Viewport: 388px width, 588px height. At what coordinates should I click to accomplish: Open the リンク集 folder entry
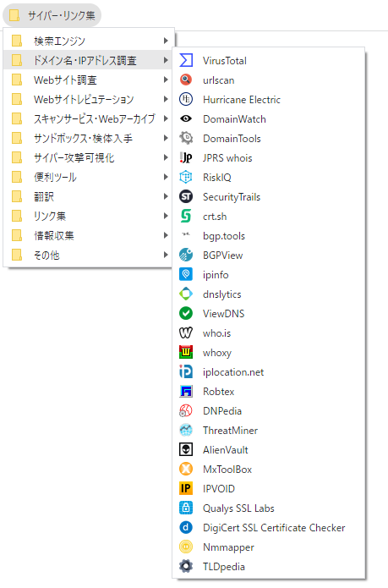point(89,216)
